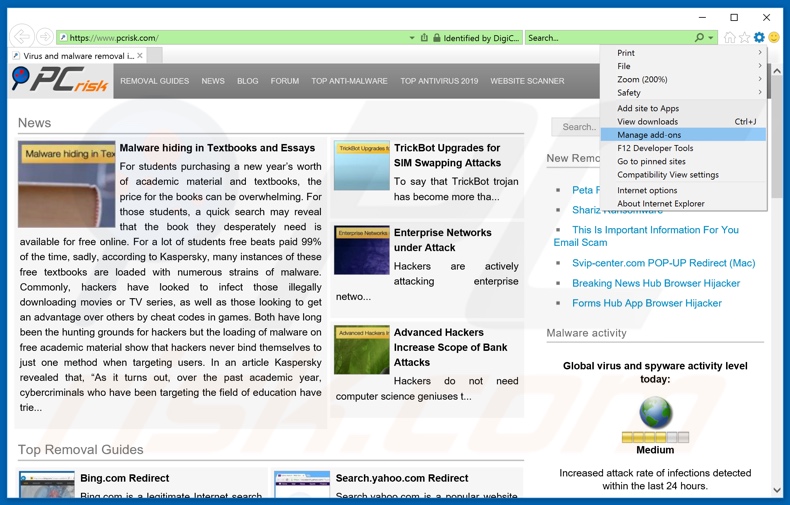The height and width of the screenshot is (505, 790).
Task: Click the TrickBot Upgrades thumbnail
Action: coord(362,165)
